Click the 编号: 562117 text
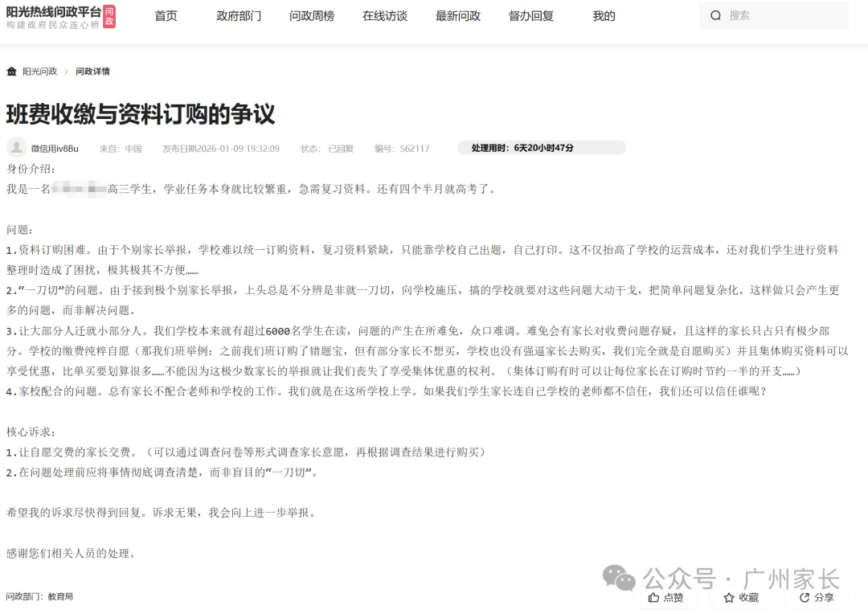 click(x=402, y=149)
